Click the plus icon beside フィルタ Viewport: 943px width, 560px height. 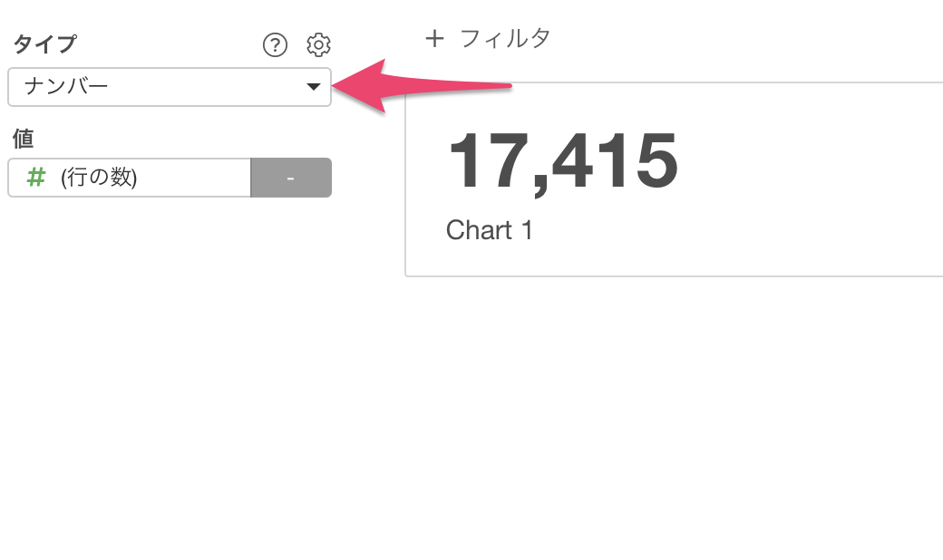coord(434,39)
